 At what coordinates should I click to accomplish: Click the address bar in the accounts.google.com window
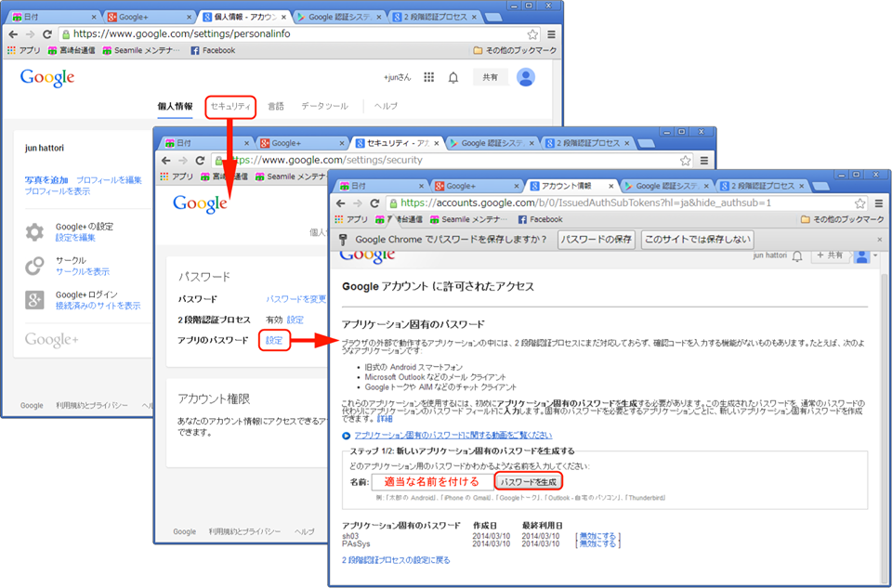point(626,203)
